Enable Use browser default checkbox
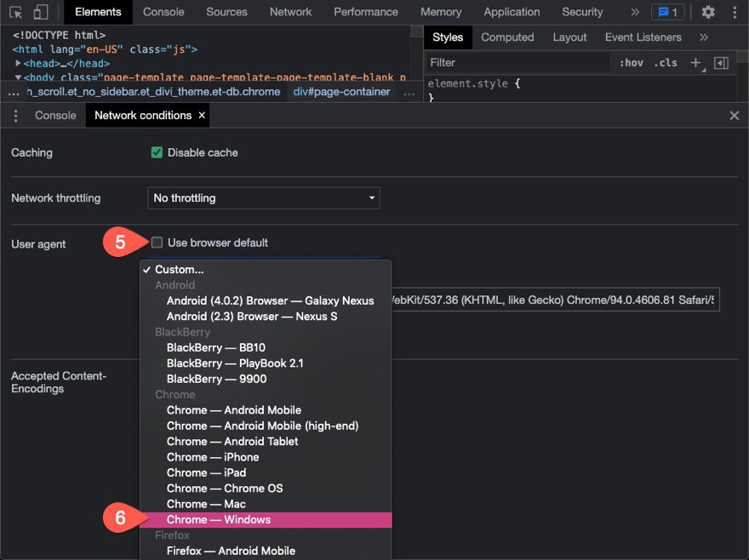 coord(157,243)
